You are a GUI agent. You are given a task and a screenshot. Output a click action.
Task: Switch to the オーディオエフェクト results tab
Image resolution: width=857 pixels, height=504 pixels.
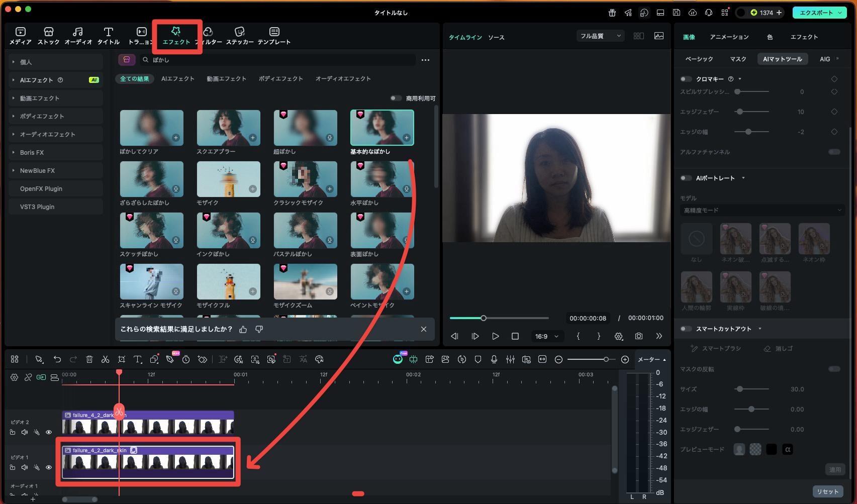[x=343, y=78]
